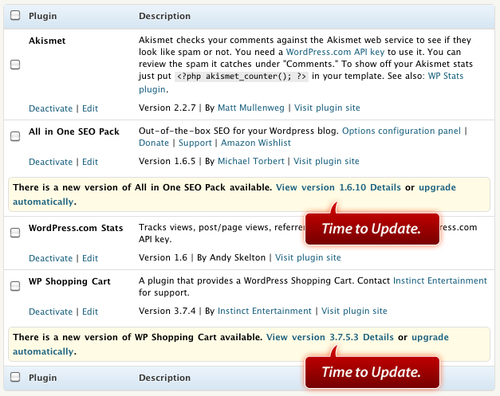Screen dimensions: 500x396
Task: Edit WordPress.com Stats plugin
Action: pos(90,258)
